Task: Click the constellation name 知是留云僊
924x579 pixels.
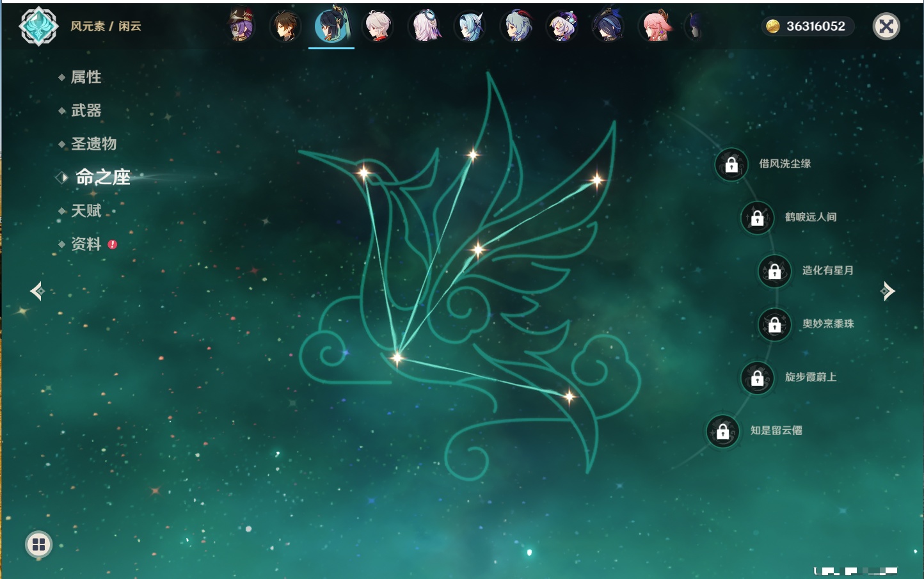Action: 776,431
